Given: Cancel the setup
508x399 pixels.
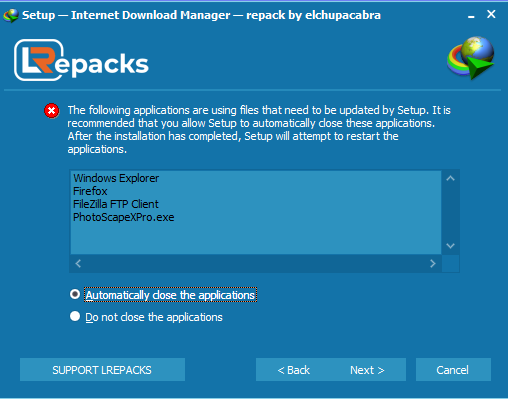Looking at the screenshot, I should [453, 370].
